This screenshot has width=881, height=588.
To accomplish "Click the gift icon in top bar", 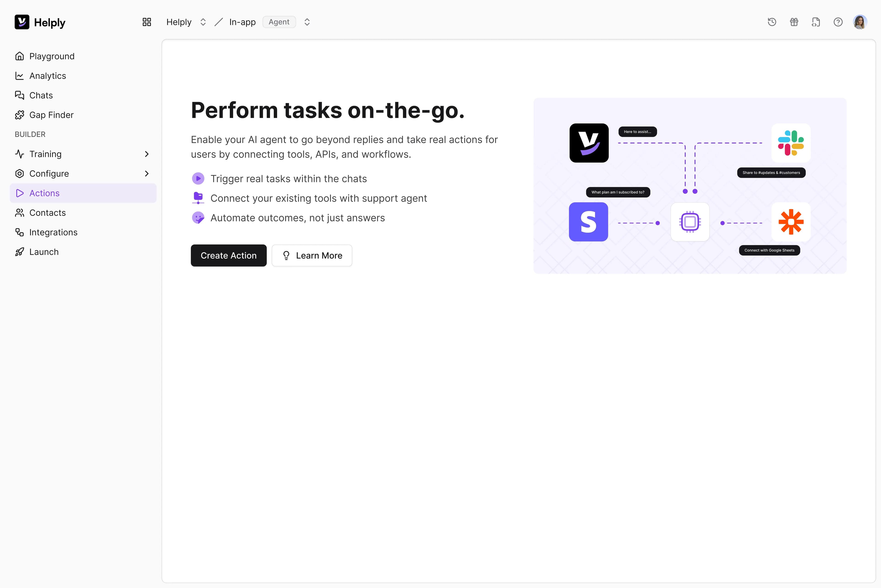I will (x=794, y=22).
